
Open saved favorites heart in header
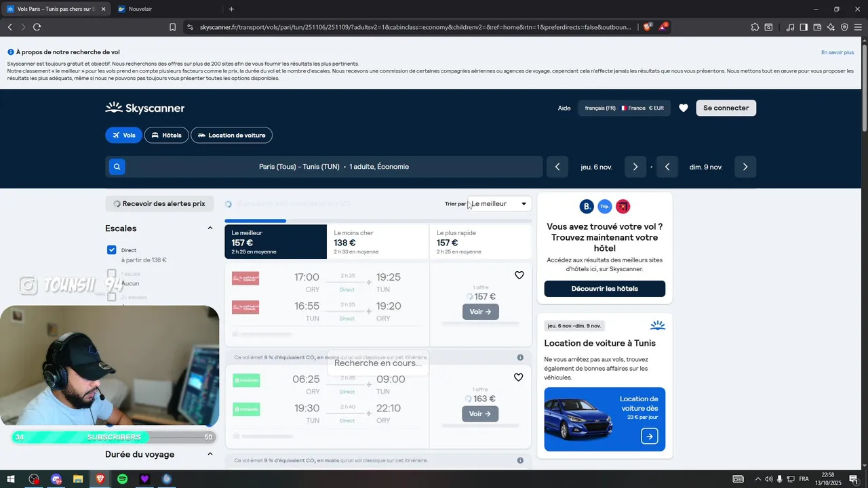click(684, 108)
